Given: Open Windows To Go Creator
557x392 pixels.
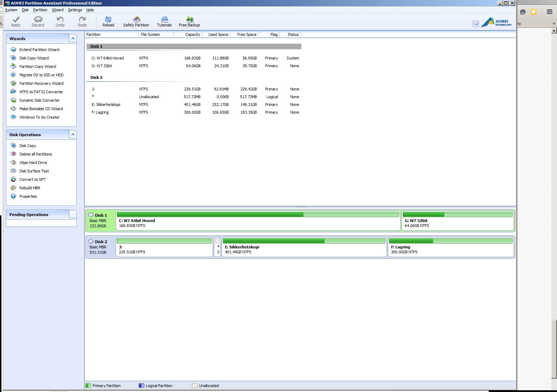Looking at the screenshot, I should [39, 117].
